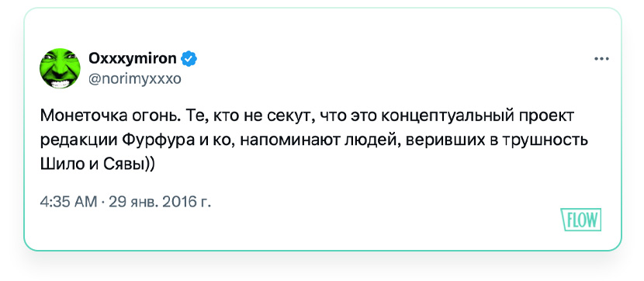The width and height of the screenshot is (644, 281).
Task: Click the 4:35 AM timestamp
Action: click(x=68, y=202)
